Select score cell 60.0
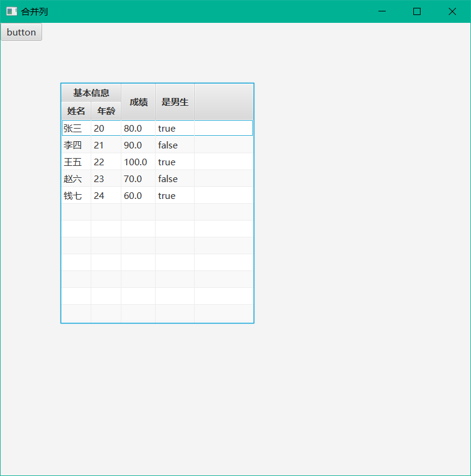471x476 pixels. 138,195
